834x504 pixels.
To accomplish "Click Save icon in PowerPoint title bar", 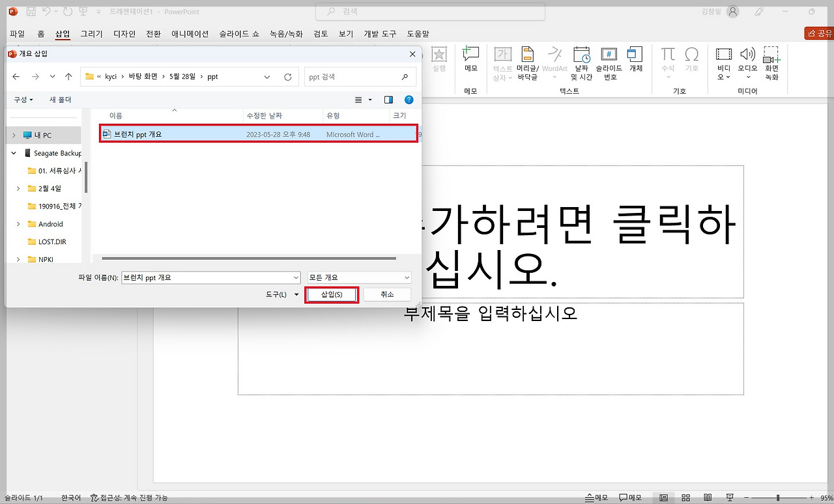I will coord(31,12).
